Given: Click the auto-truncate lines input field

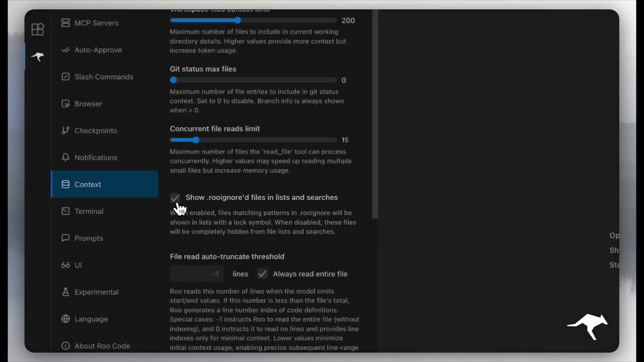Looking at the screenshot, I should (197, 274).
